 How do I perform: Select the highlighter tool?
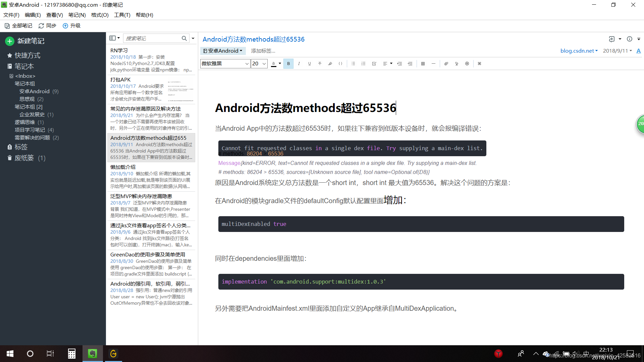pyautogui.click(x=330, y=64)
